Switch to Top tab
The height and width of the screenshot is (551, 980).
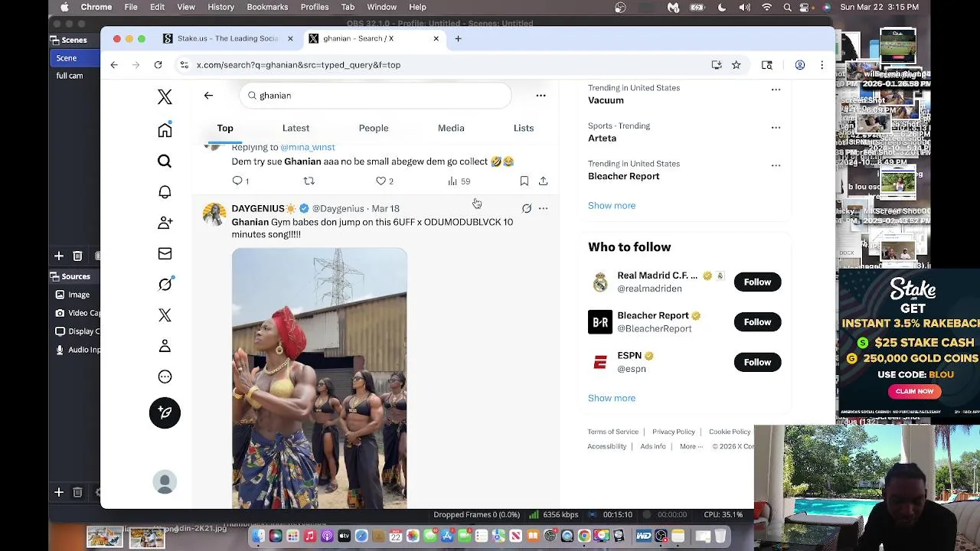click(x=225, y=128)
